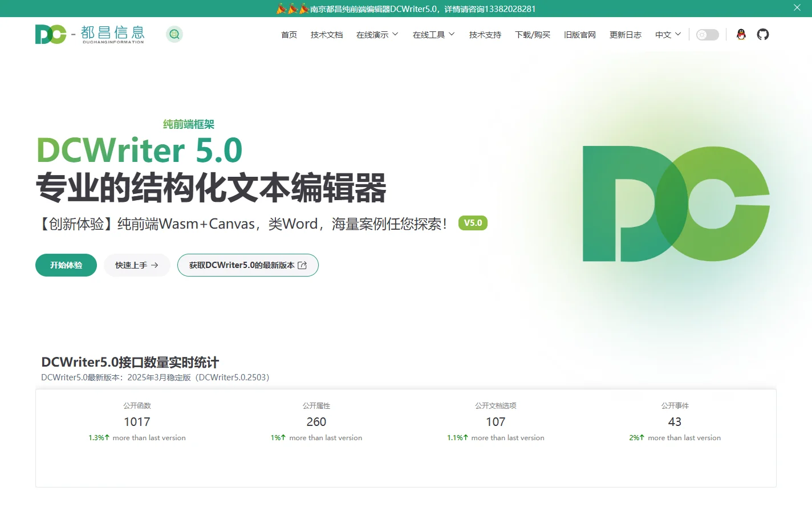Click the large DC hero logo image
The height and width of the screenshot is (532, 812).
click(x=676, y=204)
